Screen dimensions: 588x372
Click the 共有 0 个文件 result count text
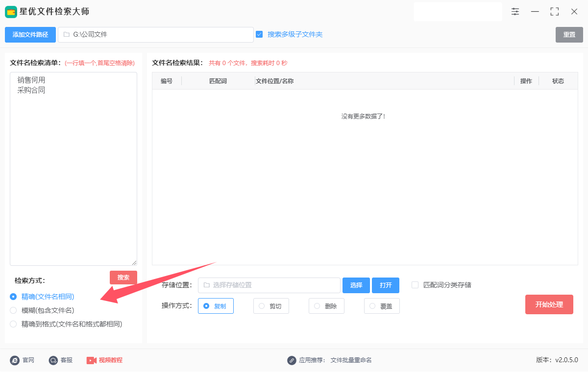pyautogui.click(x=228, y=63)
